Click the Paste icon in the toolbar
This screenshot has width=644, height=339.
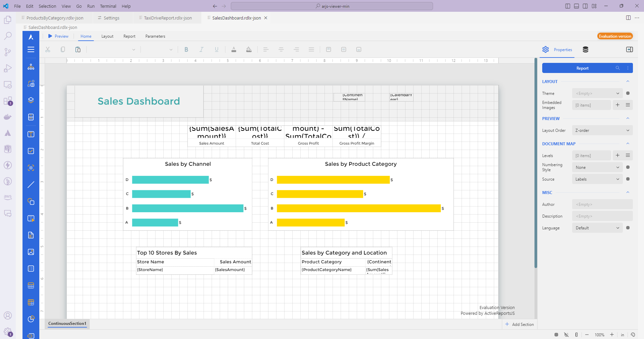point(78,49)
